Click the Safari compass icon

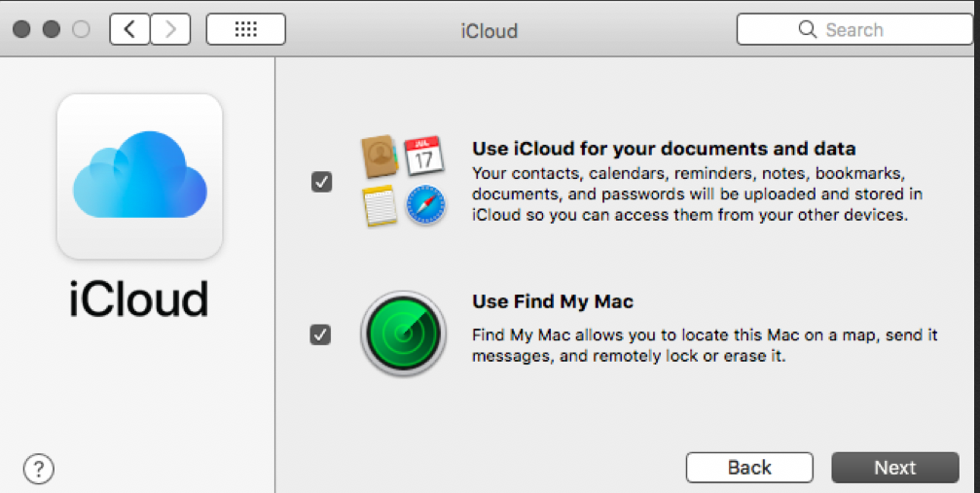coord(424,205)
